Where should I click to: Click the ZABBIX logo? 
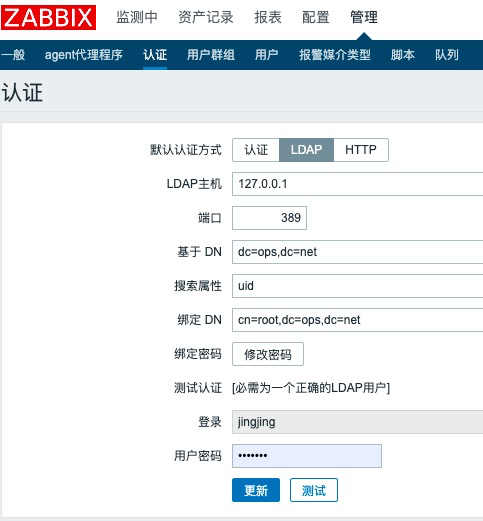pyautogui.click(x=49, y=18)
